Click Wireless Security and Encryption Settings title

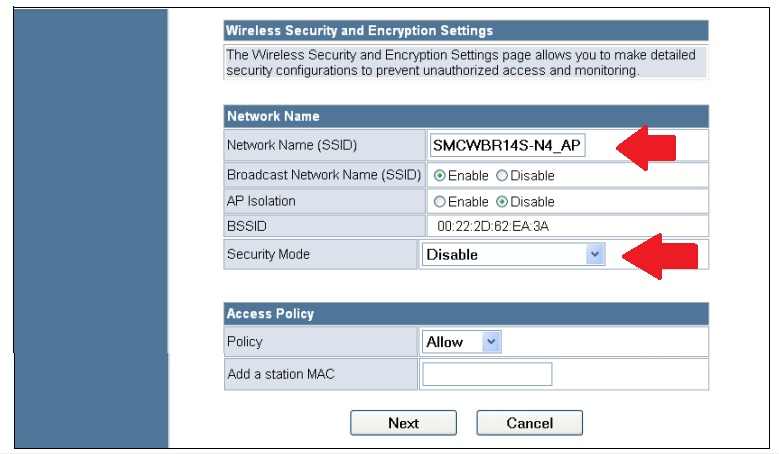click(x=360, y=31)
